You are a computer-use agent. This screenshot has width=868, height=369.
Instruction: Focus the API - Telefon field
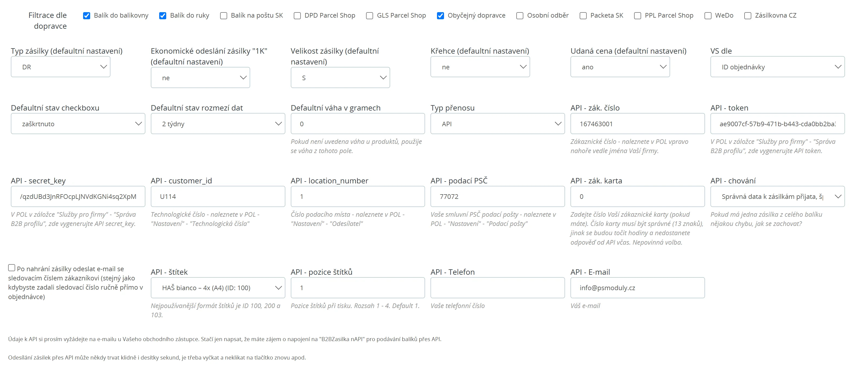tap(497, 288)
